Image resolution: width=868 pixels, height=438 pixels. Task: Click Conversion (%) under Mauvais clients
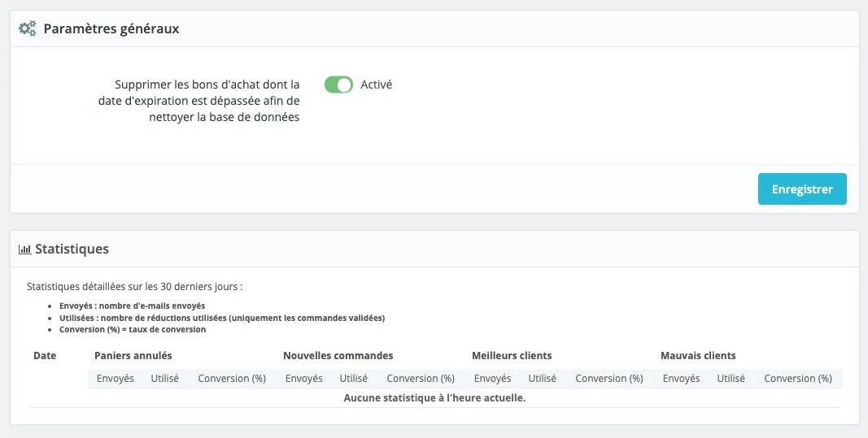798,379
